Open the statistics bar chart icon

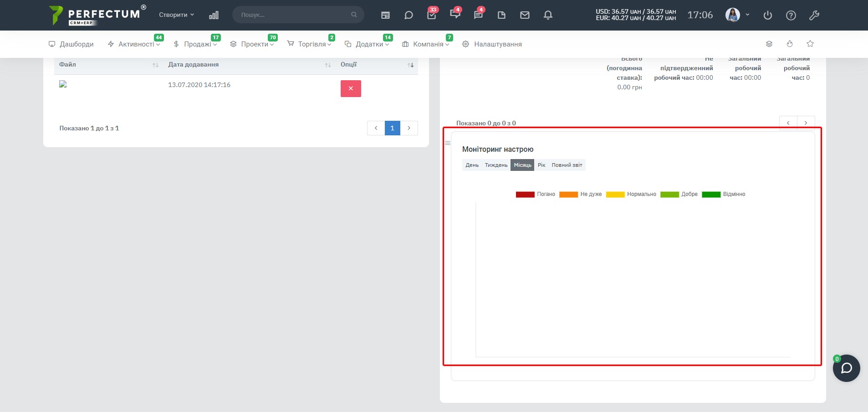pos(214,15)
